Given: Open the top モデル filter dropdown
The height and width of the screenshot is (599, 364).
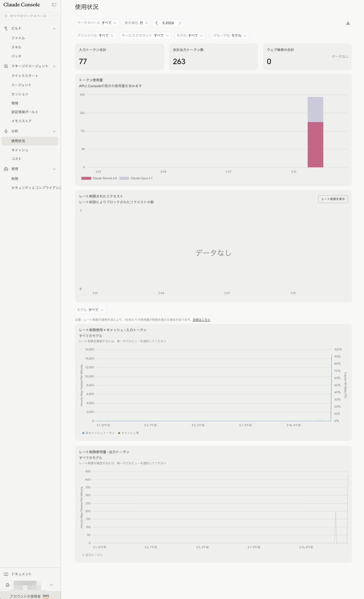Looking at the screenshot, I should pyautogui.click(x=190, y=35).
